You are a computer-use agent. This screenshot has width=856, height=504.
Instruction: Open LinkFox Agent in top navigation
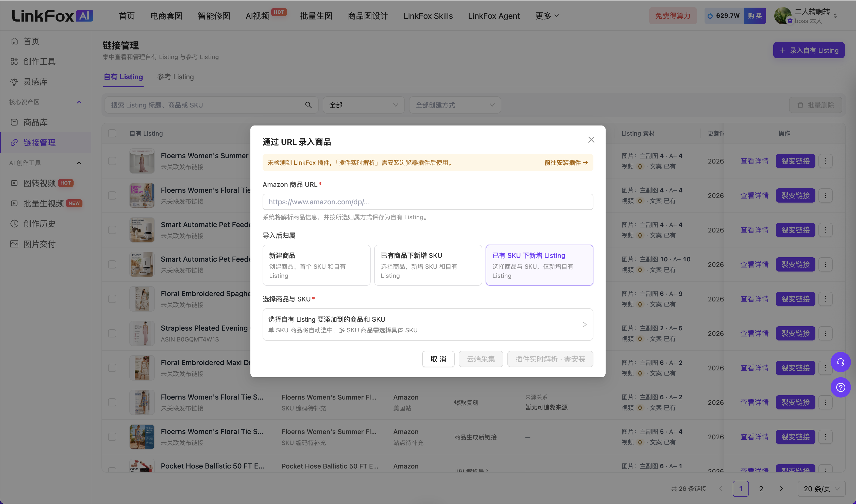494,16
